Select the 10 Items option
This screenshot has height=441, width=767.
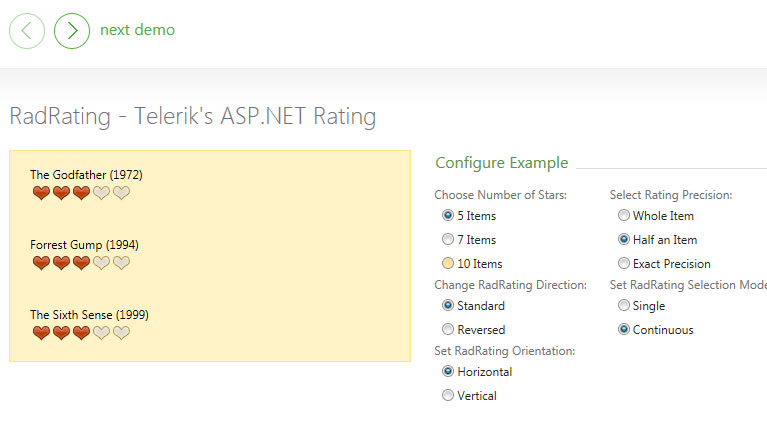pyautogui.click(x=448, y=263)
